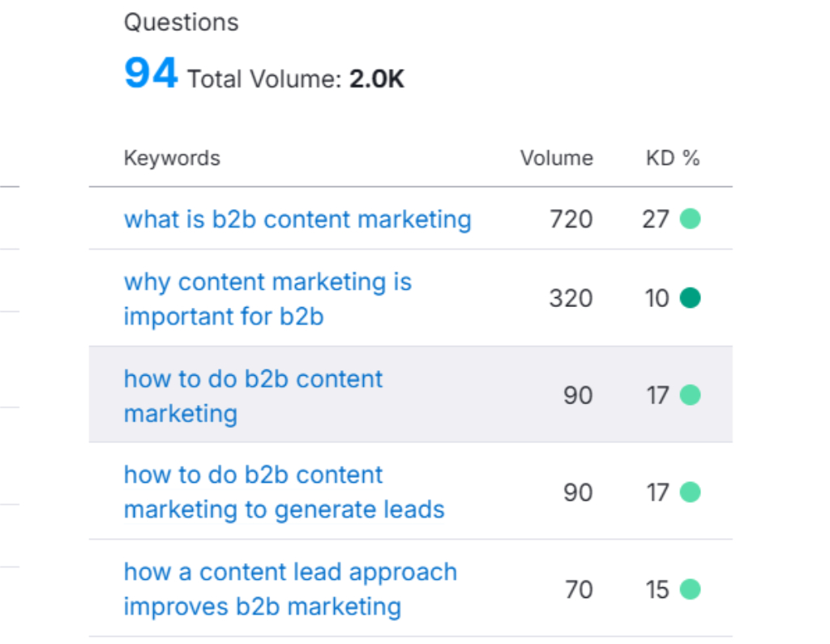Open 'how to do b2b content marketing to generate leads'
This screenshot has width=830, height=644.
(x=284, y=493)
